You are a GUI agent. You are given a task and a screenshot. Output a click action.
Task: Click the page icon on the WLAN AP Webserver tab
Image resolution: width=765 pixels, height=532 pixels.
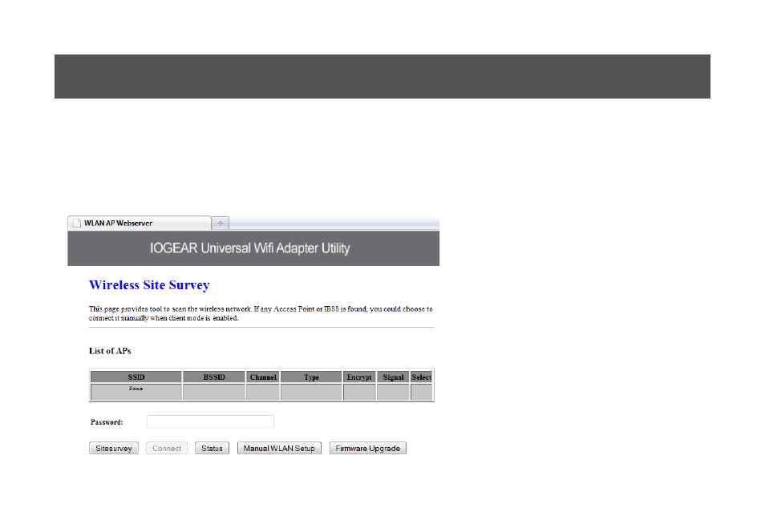click(77, 223)
